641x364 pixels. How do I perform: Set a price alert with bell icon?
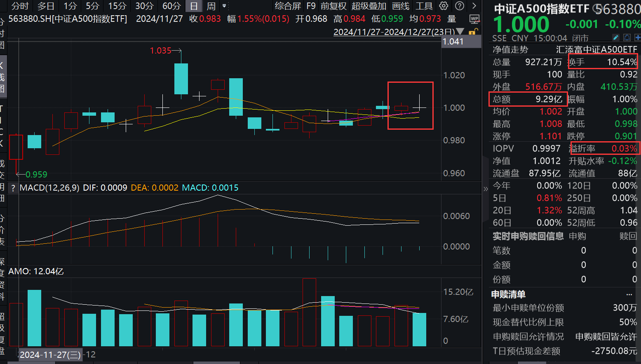pyautogui.click(x=627, y=37)
